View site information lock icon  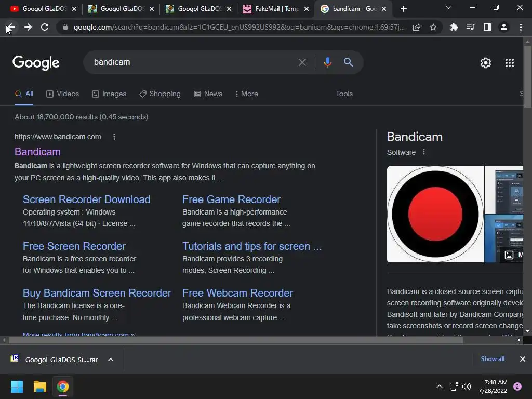point(65,27)
